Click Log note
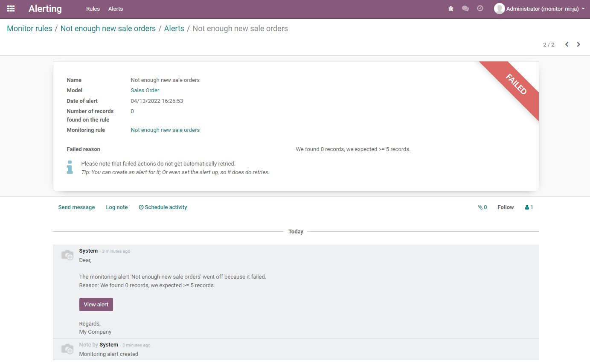590x364 pixels. pos(117,207)
